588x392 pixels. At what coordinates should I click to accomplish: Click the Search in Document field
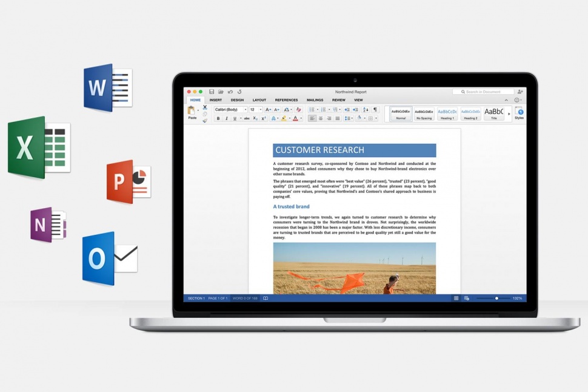(x=483, y=92)
